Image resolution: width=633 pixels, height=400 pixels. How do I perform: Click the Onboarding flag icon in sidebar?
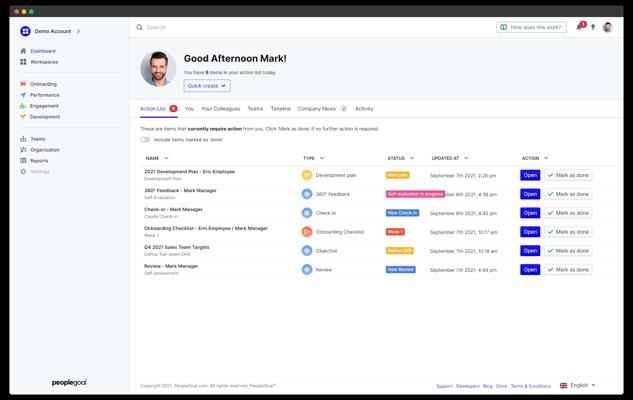pos(23,84)
